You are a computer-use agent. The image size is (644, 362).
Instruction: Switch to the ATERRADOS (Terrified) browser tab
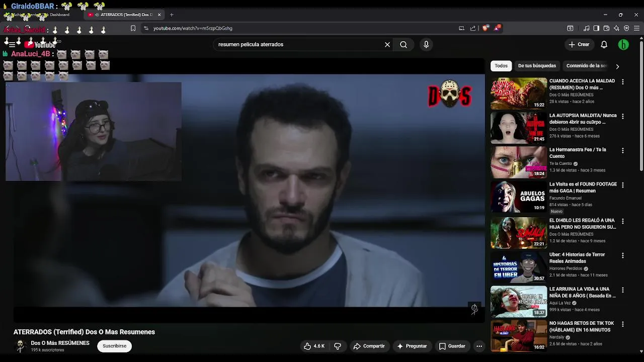click(125, 15)
